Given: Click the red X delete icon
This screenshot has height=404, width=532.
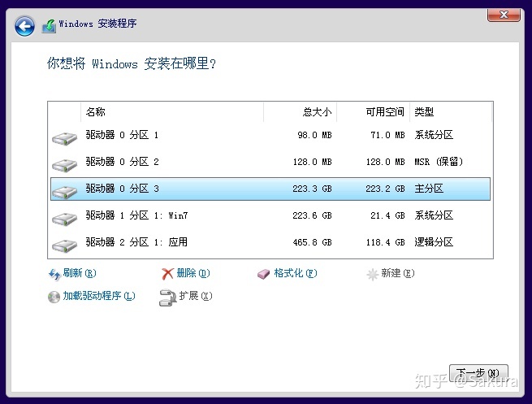Looking at the screenshot, I should click(167, 274).
